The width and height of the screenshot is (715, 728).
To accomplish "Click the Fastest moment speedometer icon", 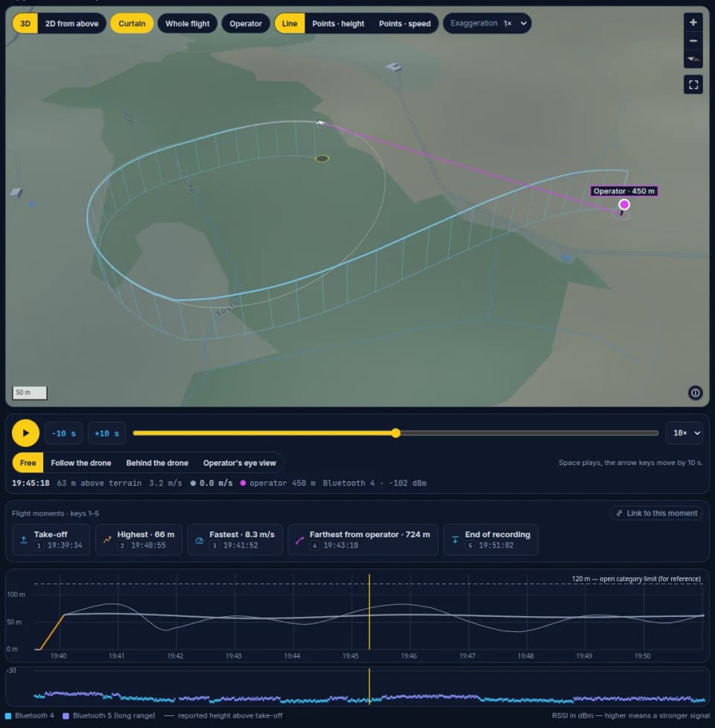I will click(200, 539).
